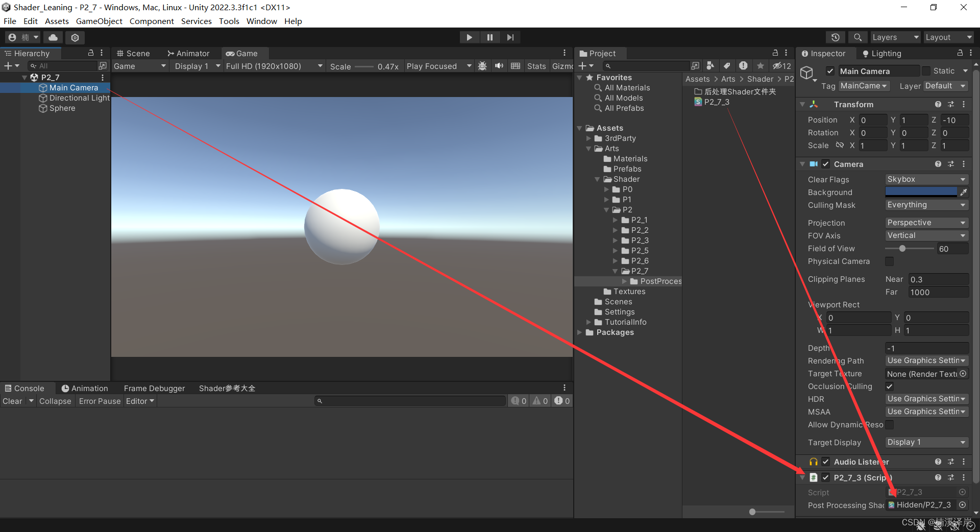Screen dimensions: 980x532
Task: Open the Clear Flags Skybox dropdown
Action: [926, 179]
